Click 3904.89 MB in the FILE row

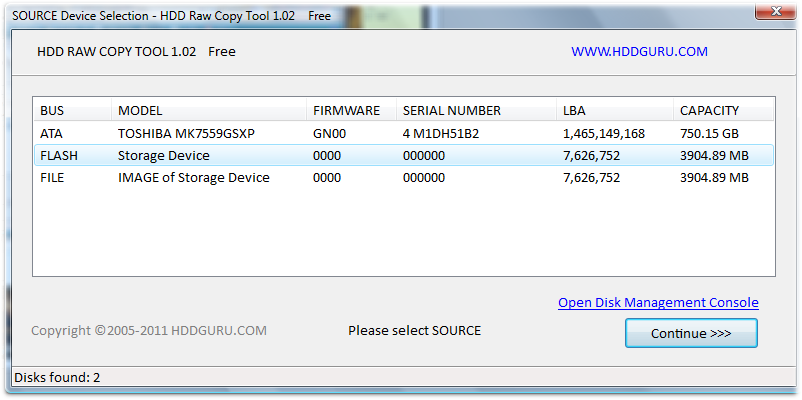click(x=715, y=177)
